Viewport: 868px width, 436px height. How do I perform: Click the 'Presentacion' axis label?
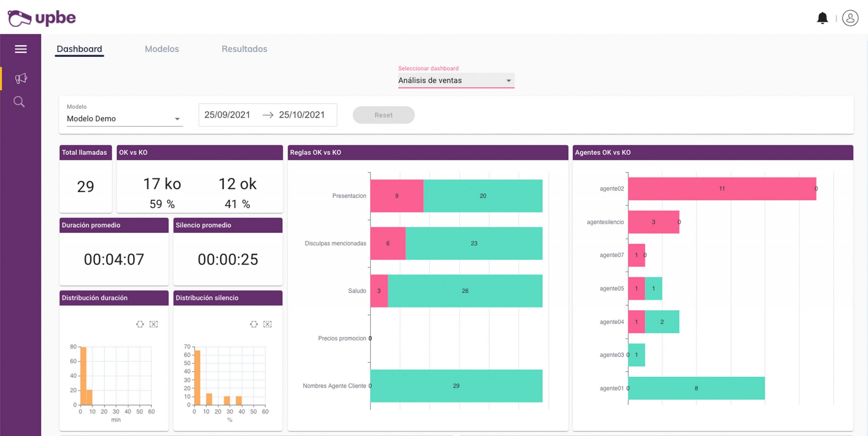pyautogui.click(x=349, y=196)
